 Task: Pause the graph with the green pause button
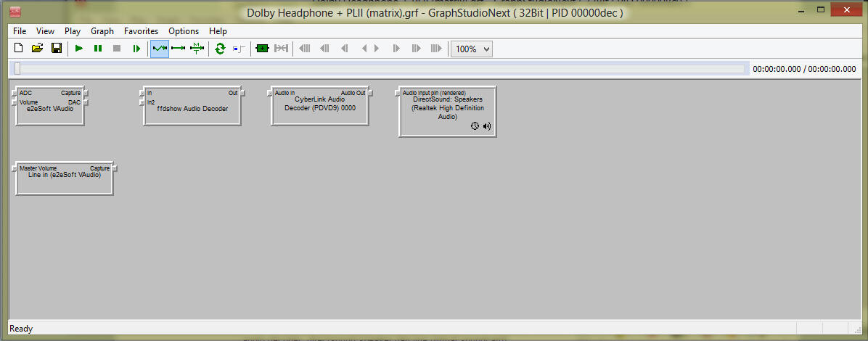point(98,49)
